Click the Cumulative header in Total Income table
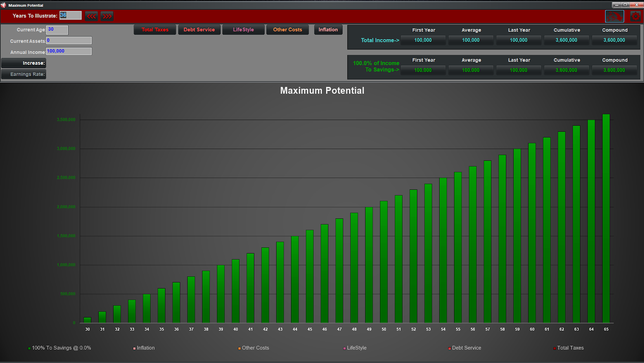Screen dimensions: 644x363 (x=567, y=30)
